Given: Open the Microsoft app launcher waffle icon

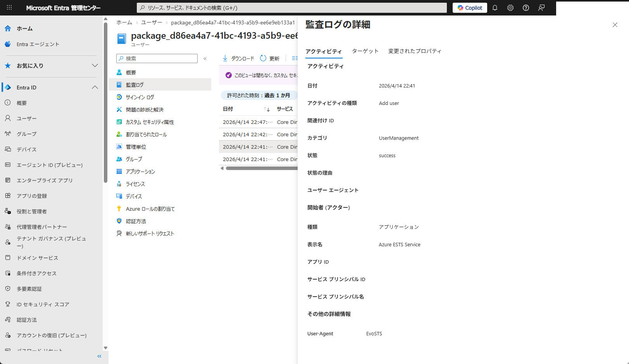Looking at the screenshot, I should (9, 8).
